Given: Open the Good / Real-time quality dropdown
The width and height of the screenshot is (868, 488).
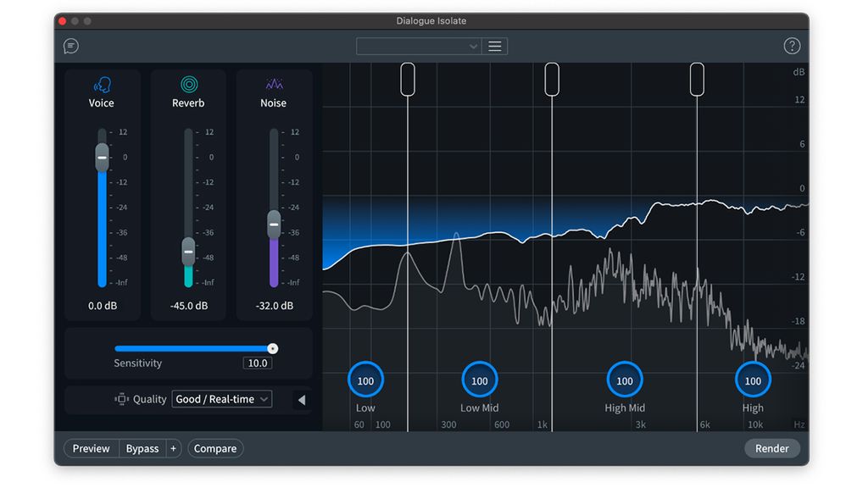Looking at the screenshot, I should (x=221, y=399).
